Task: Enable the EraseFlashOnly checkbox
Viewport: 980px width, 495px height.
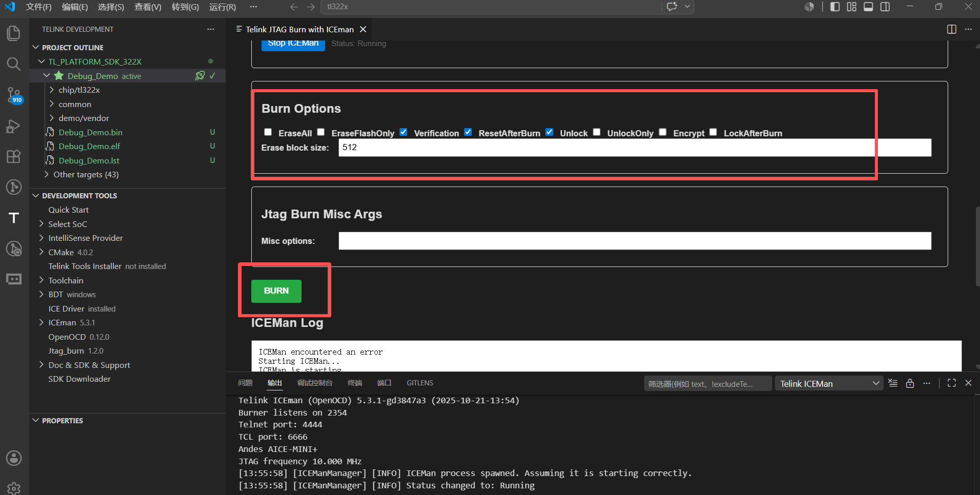Action: point(321,132)
